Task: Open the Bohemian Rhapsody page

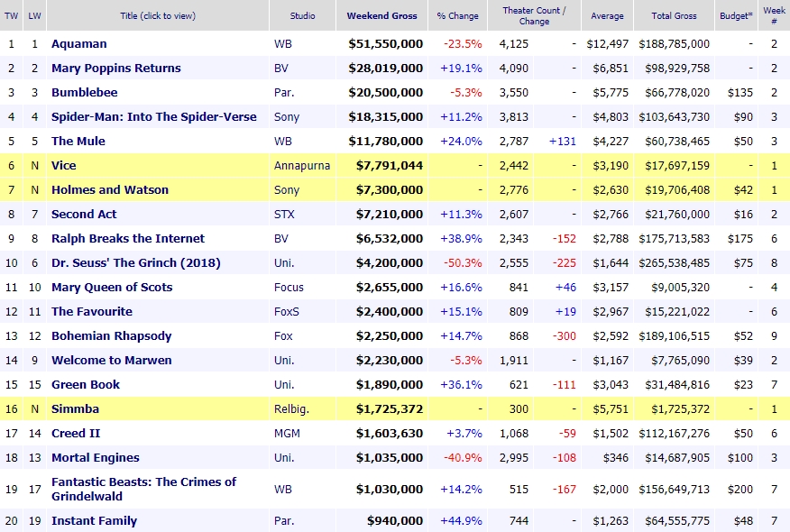Action: [x=111, y=336]
